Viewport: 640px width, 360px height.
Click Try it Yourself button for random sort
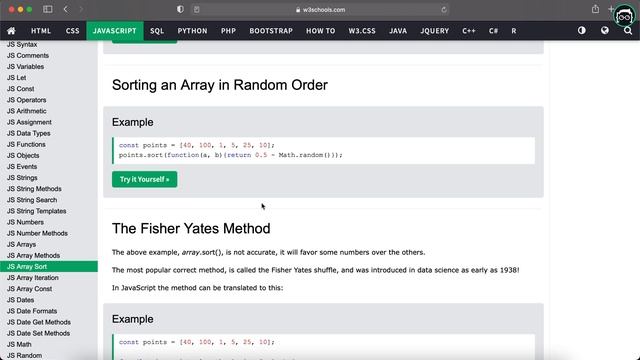(144, 179)
